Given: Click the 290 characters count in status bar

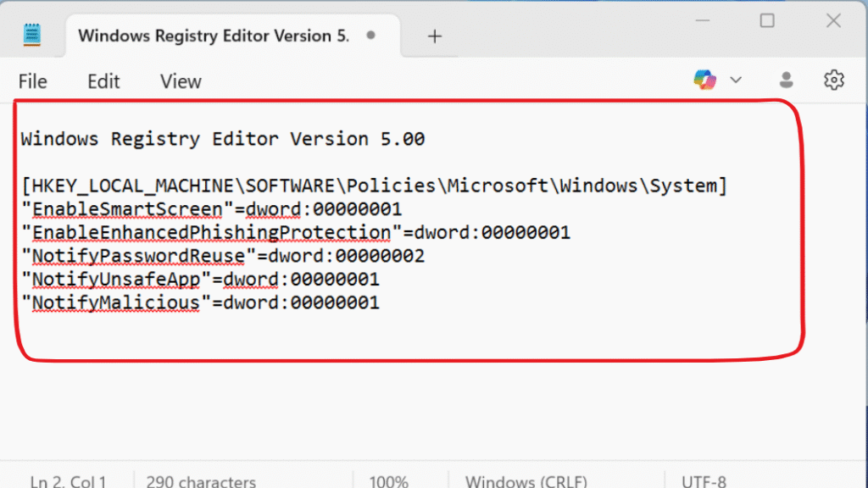Looking at the screenshot, I should (201, 482).
